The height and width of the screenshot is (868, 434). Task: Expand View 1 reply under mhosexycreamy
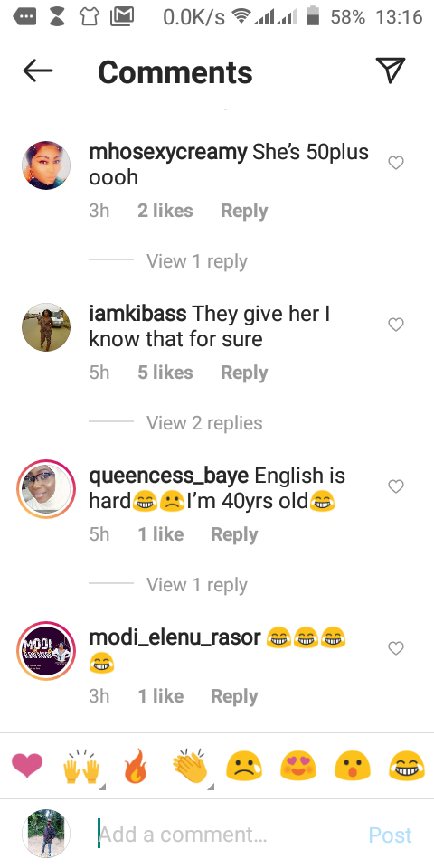click(196, 261)
